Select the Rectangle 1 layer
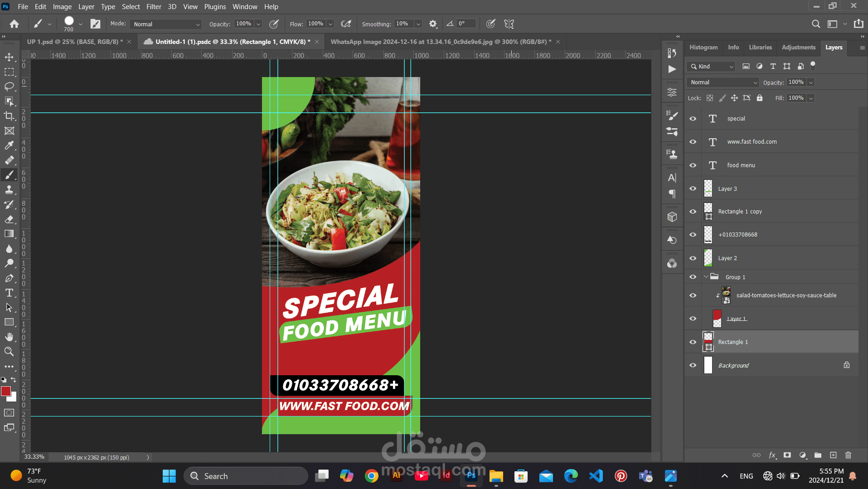 coord(771,342)
